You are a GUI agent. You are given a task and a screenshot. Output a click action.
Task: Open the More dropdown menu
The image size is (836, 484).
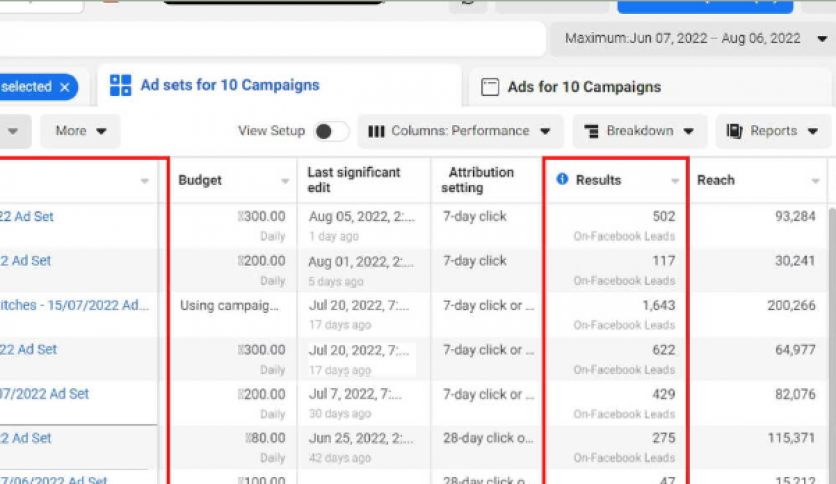[x=81, y=131]
